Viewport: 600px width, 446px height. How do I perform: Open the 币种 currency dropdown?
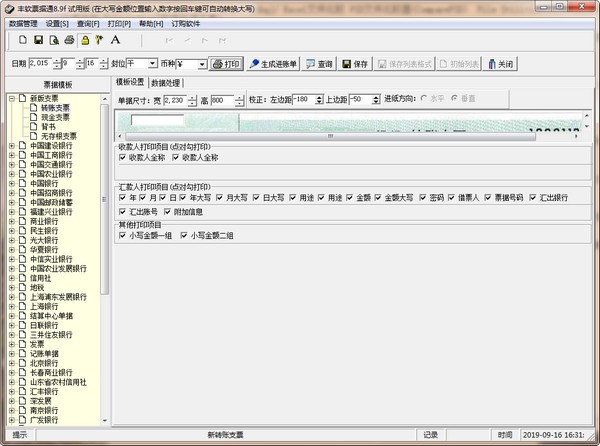[202, 64]
